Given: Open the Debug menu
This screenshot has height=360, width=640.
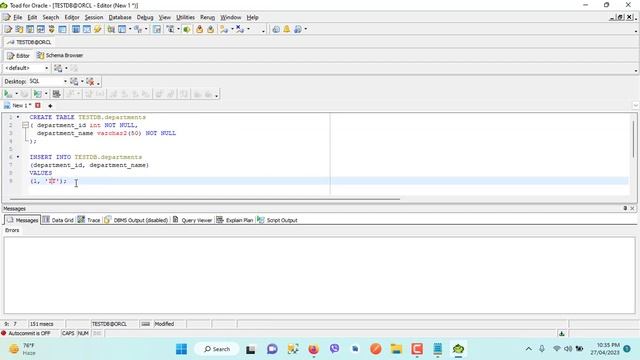Looking at the screenshot, I should [x=144, y=17].
